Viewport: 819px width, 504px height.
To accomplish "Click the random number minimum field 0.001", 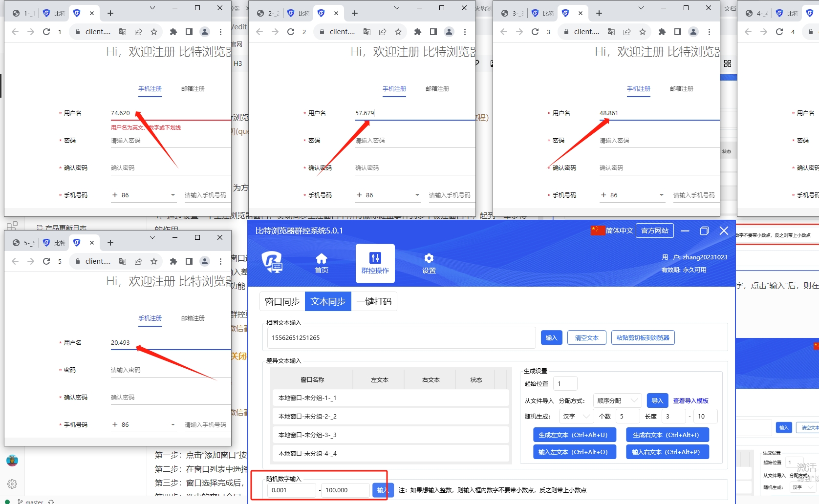I will pos(292,490).
